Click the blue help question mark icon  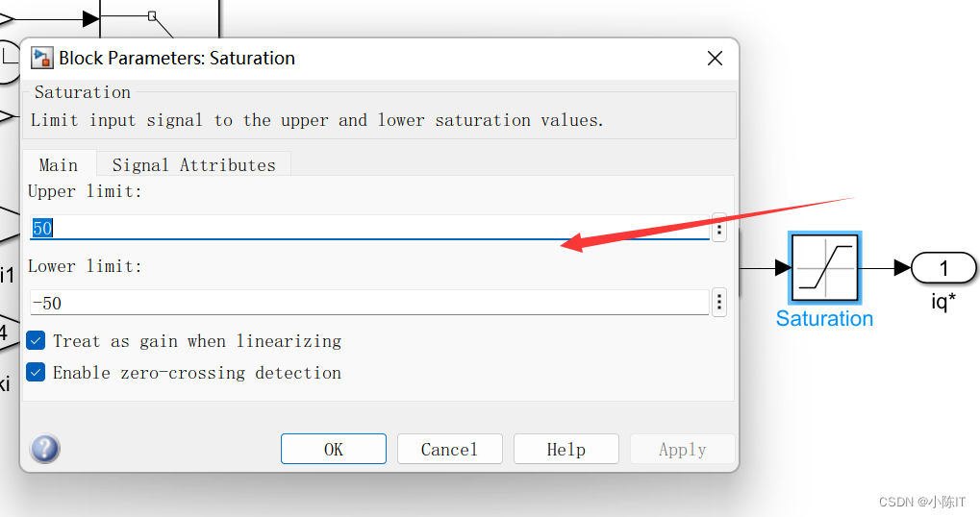point(45,449)
